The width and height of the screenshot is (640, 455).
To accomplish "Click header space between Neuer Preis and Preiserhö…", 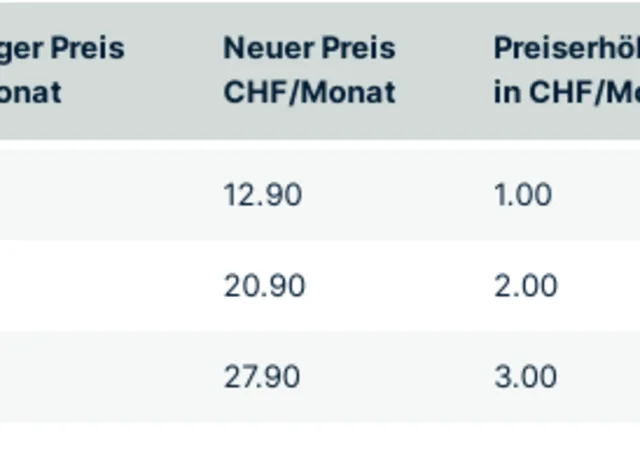I will [x=445, y=70].
